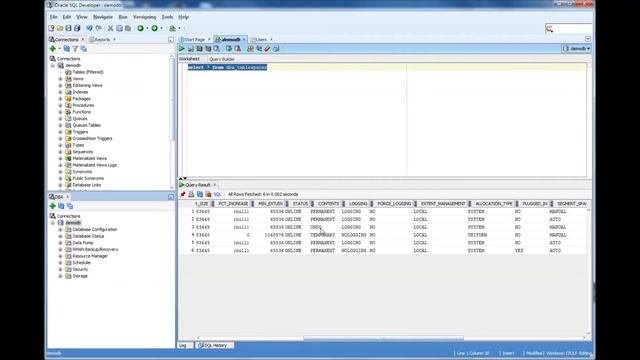Click the Commit icon in worksheet toolbar
640x360 pixels.
click(x=229, y=49)
